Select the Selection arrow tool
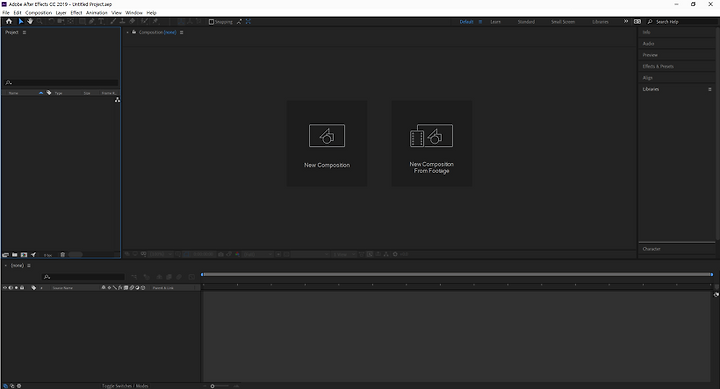720x389 pixels. click(21, 22)
